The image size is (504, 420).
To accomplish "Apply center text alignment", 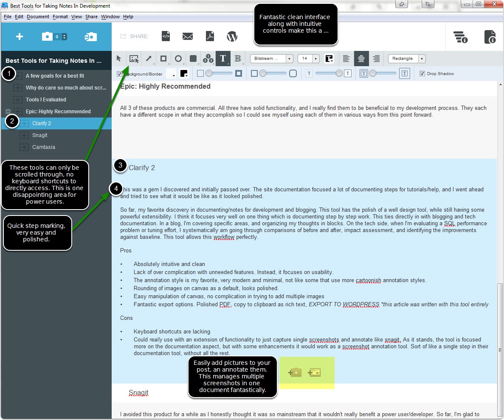I will coord(361,59).
